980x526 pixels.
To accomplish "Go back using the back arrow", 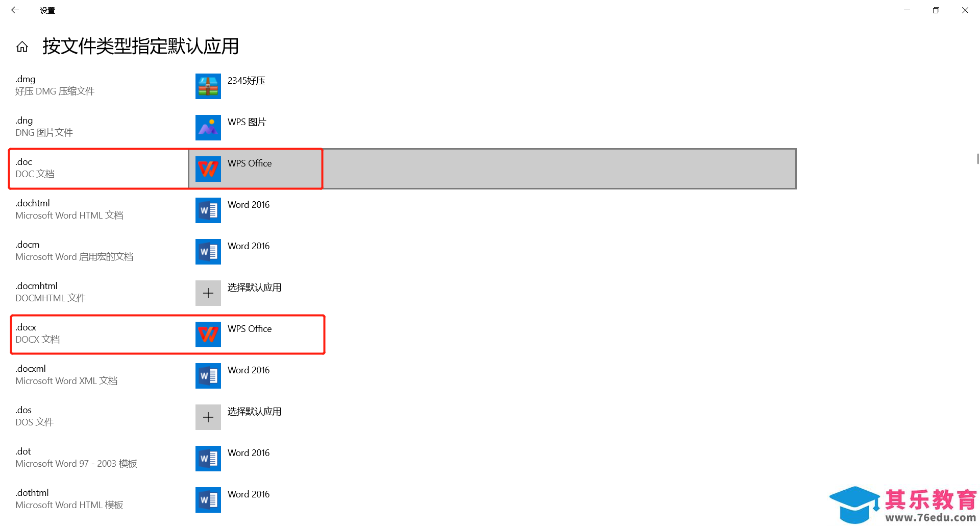I will 15,10.
